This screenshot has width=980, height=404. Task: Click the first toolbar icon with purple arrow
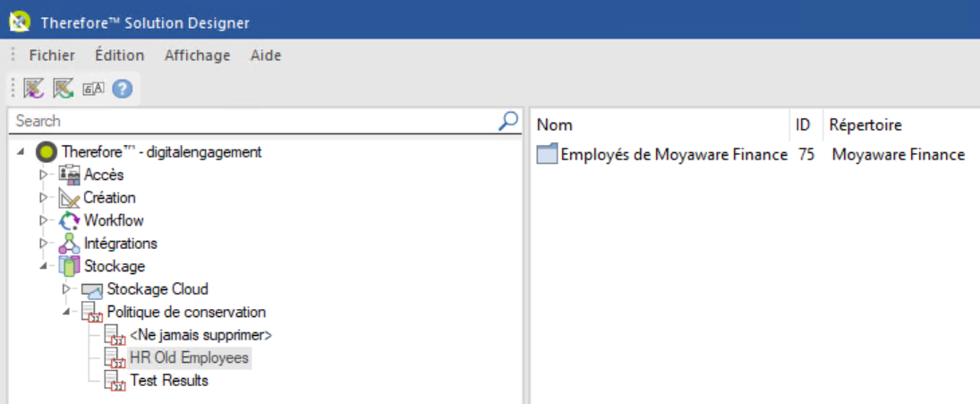33,89
